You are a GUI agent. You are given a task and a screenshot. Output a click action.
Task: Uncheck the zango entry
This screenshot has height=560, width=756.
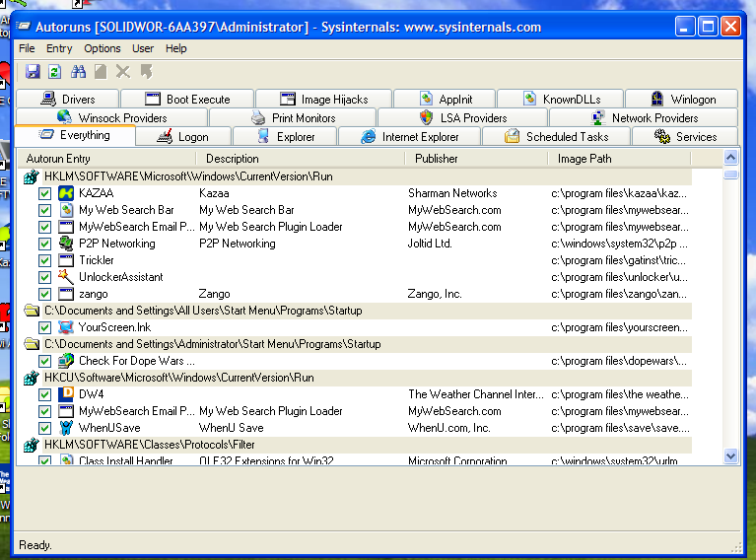44,294
